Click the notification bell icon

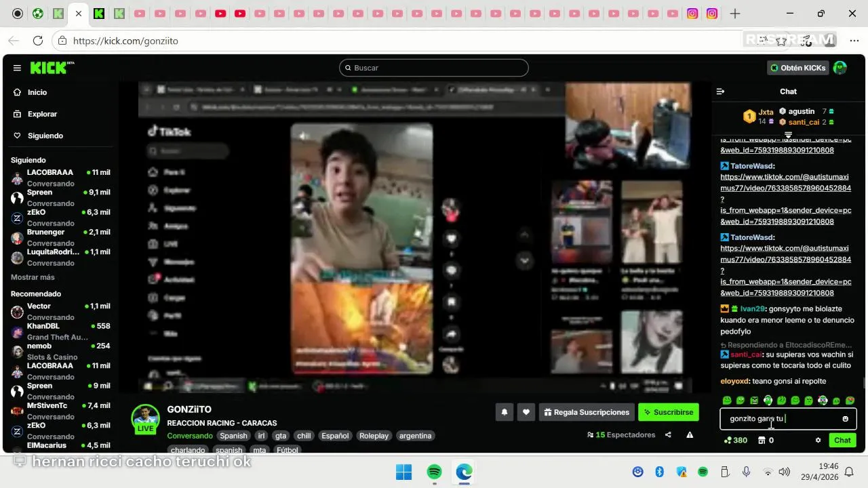504,411
